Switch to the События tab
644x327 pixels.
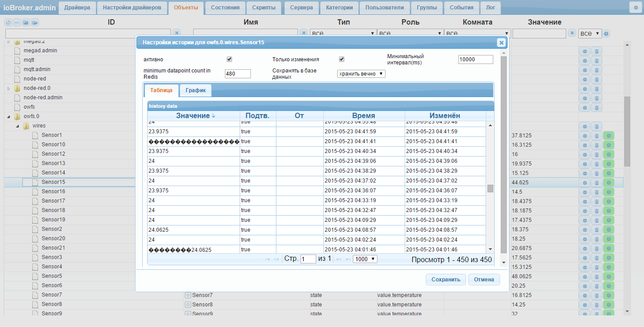tap(462, 8)
